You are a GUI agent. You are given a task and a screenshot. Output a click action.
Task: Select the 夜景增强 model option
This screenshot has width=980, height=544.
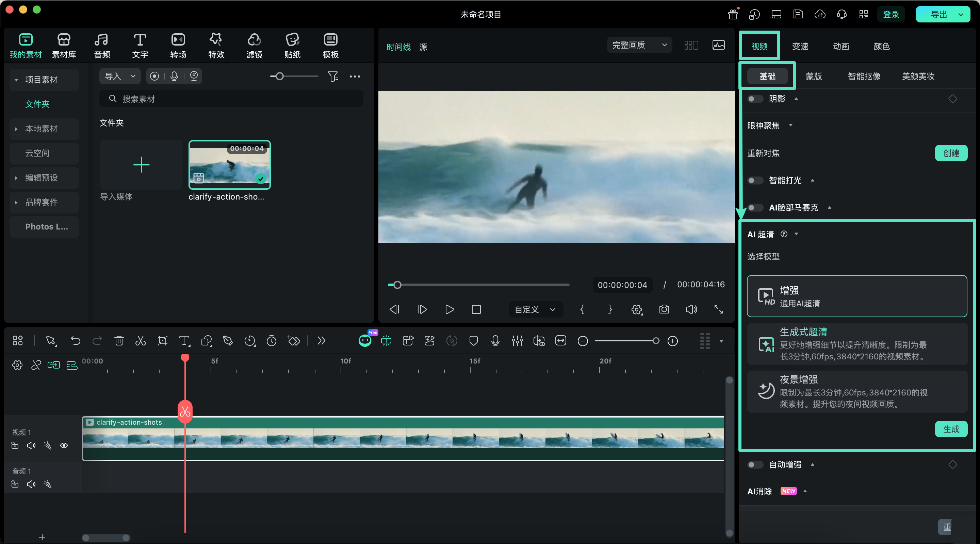click(857, 392)
